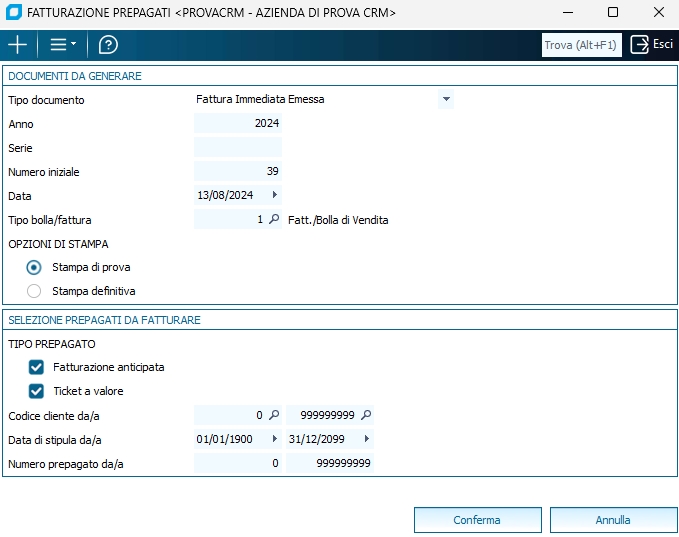The height and width of the screenshot is (537, 679).
Task: Expand the Tipo documento dropdown arrow
Action: (446, 99)
